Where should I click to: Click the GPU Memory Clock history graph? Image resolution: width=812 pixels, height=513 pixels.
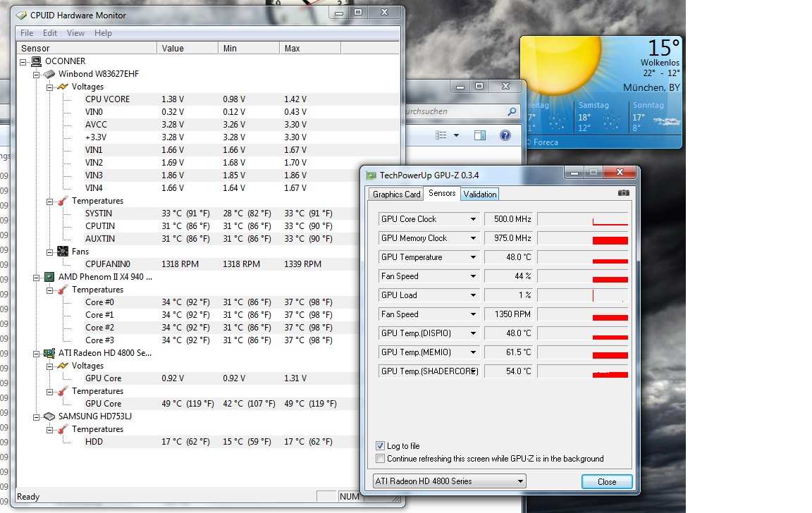583,238
